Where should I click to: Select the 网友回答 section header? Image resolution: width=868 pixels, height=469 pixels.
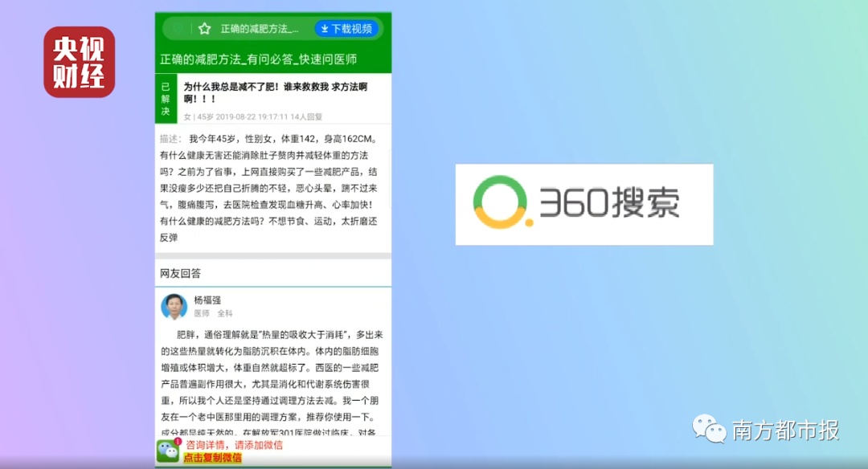[180, 274]
